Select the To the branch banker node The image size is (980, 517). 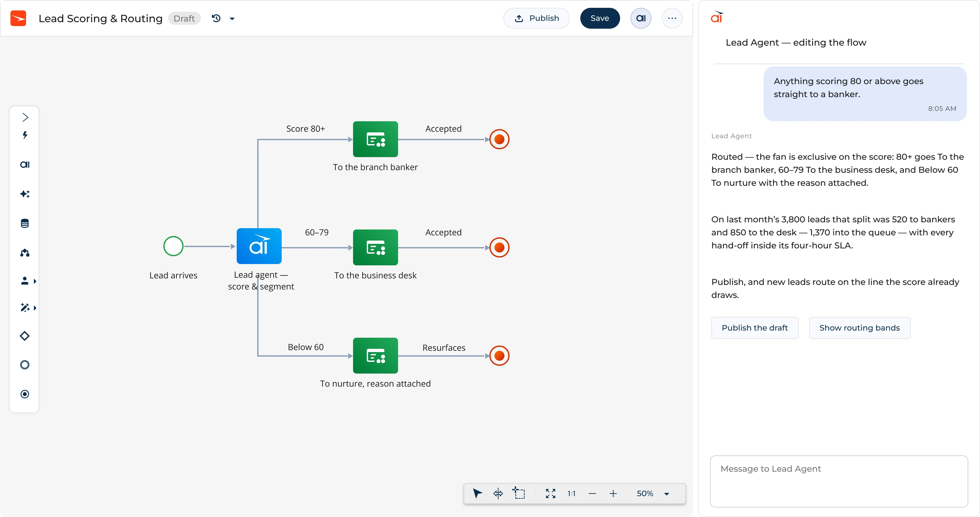pyautogui.click(x=376, y=139)
